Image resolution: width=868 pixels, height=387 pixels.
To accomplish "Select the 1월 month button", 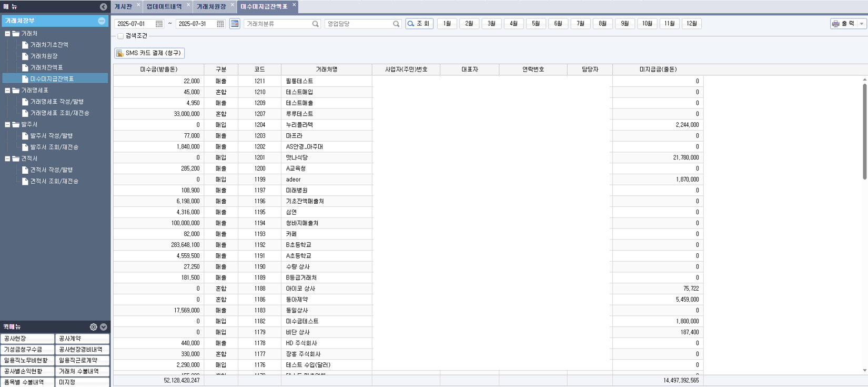I will [x=447, y=24].
